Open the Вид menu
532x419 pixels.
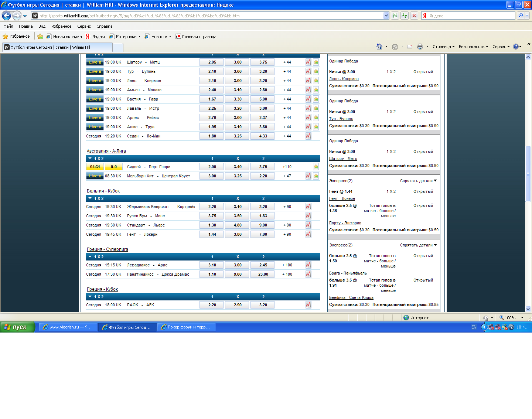(42, 26)
